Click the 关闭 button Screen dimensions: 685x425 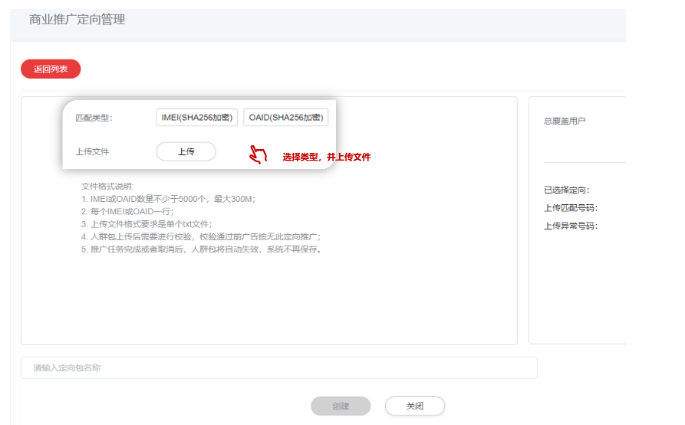(415, 406)
